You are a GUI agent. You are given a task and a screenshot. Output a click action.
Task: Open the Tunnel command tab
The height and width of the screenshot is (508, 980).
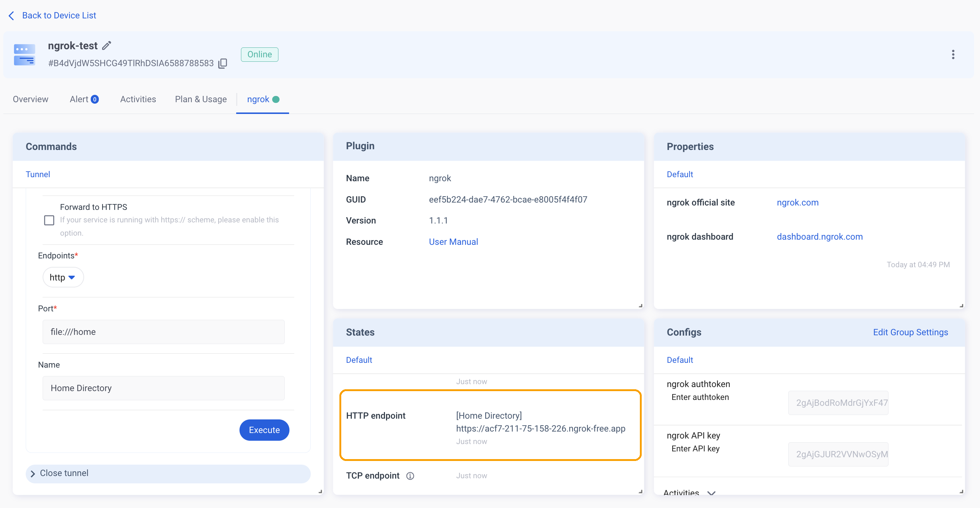click(x=38, y=174)
